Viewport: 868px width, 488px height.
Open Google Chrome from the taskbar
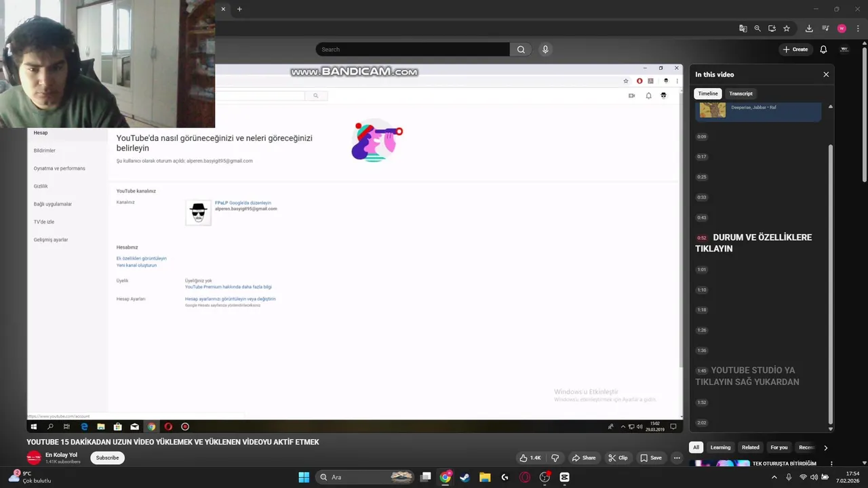pos(446,477)
